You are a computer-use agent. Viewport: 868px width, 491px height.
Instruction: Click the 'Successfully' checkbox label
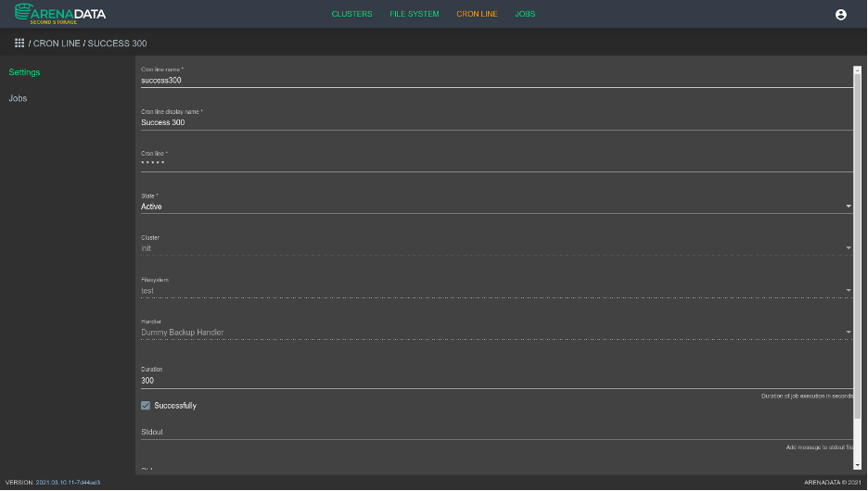175,405
